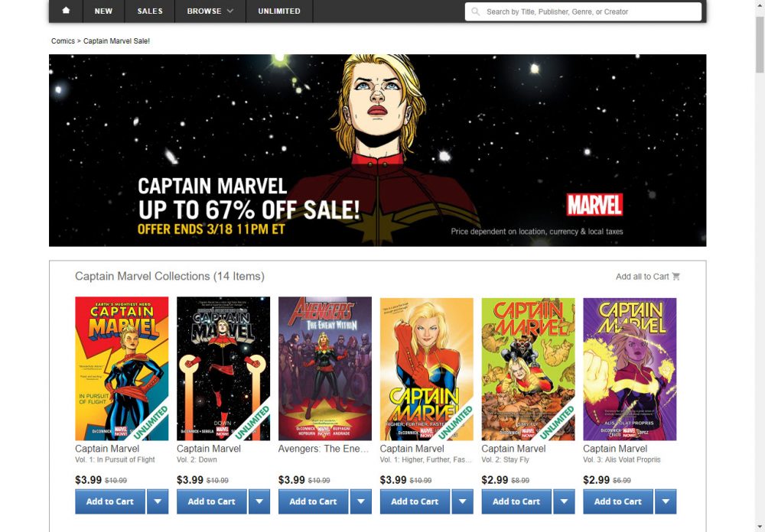Expand purchase options for Alis Volat Propriis
Image resolution: width=765 pixels, height=532 pixels.
point(666,501)
